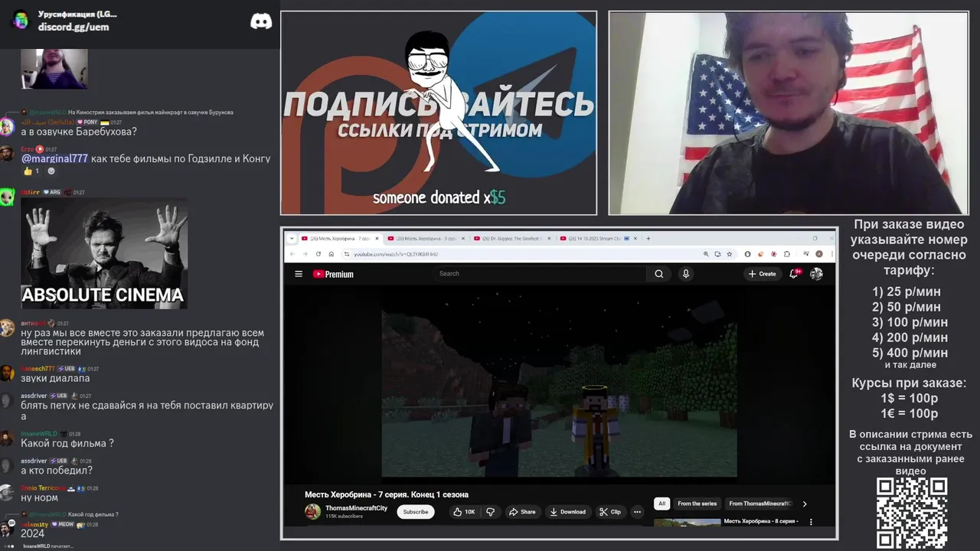Click ThomasMinecraftCity channel avatar
This screenshot has width=980, height=551.
(x=312, y=512)
